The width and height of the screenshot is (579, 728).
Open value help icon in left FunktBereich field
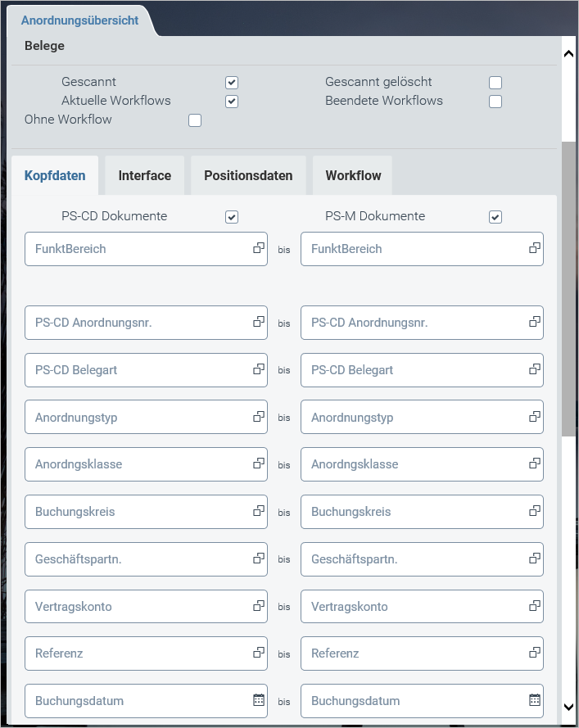pyautogui.click(x=258, y=247)
